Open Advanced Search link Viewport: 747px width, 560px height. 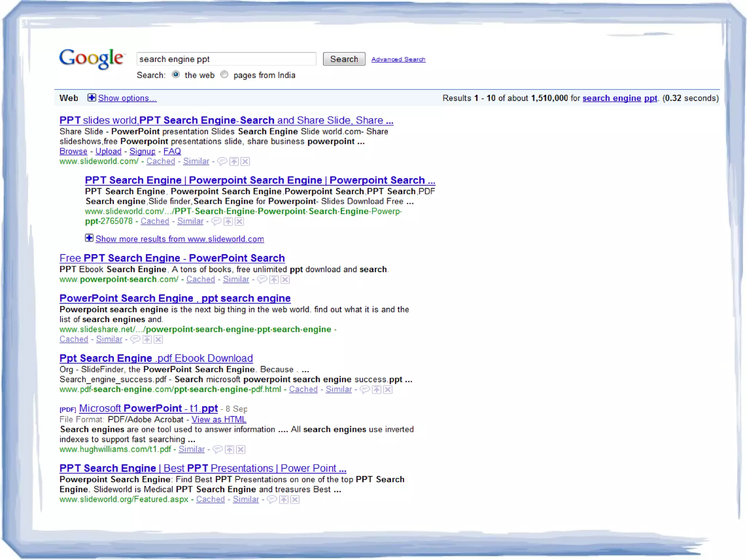[398, 59]
